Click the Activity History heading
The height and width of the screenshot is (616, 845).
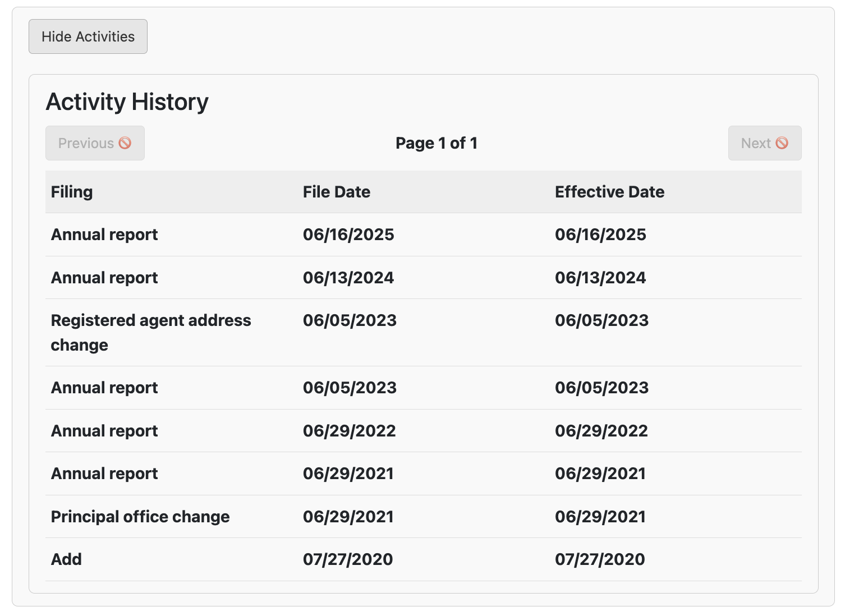[x=127, y=102]
